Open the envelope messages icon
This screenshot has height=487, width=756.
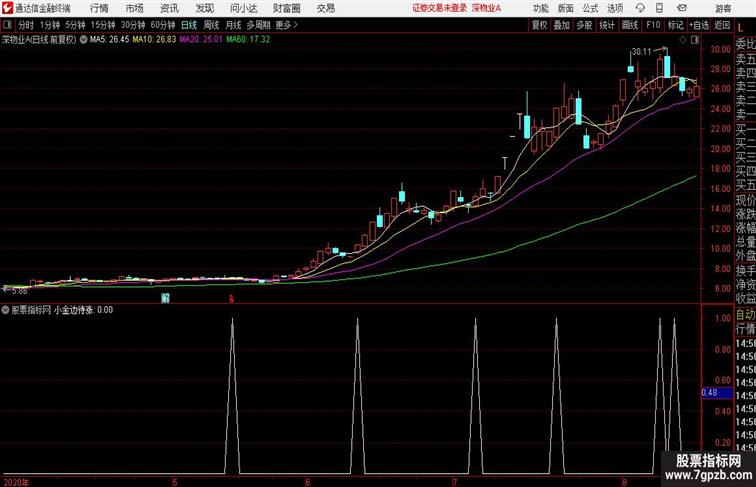pyautogui.click(x=682, y=8)
